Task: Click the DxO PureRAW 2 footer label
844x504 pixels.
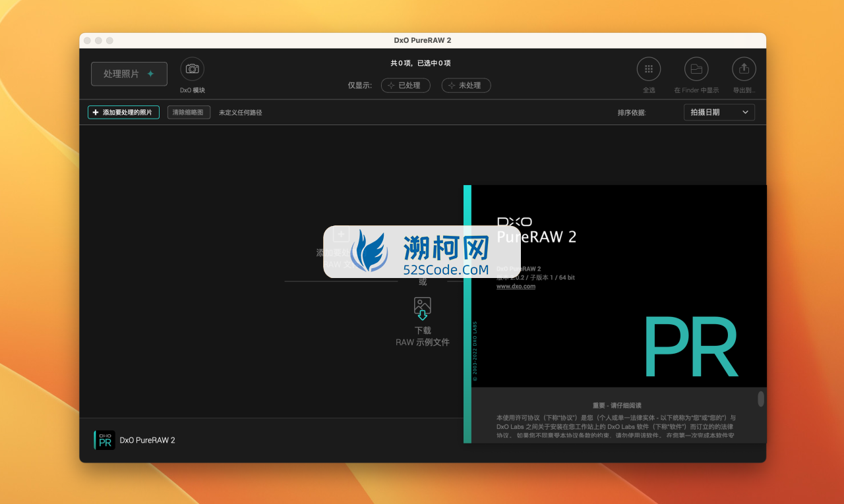Action: [x=147, y=440]
